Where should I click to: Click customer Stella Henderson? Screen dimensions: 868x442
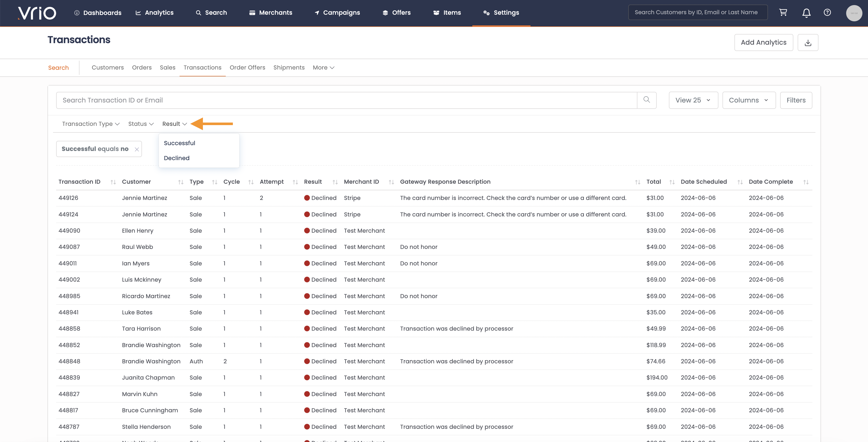coord(146,427)
